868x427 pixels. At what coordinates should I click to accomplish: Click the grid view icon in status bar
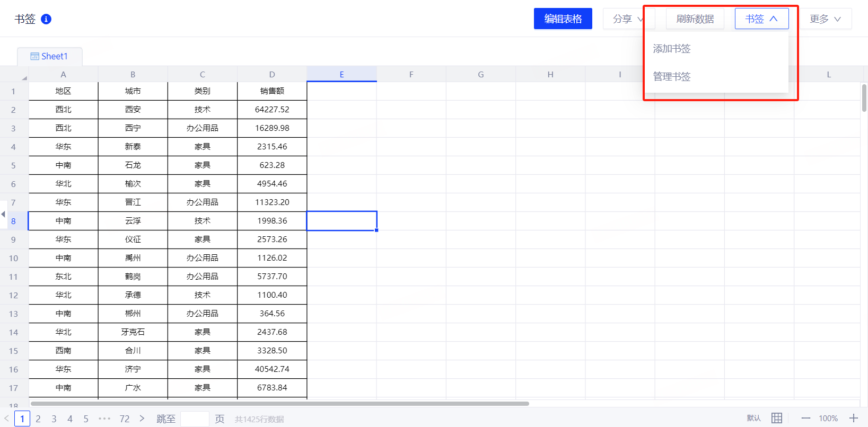pos(776,418)
